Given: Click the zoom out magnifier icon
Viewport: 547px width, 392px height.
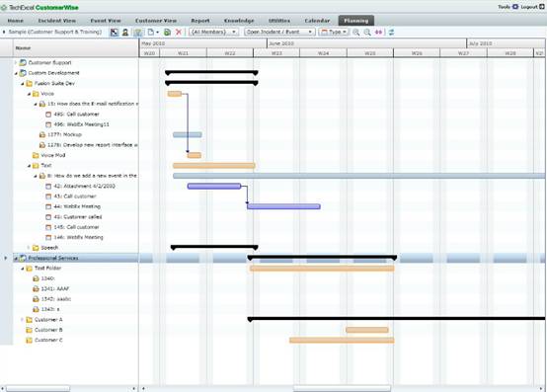Looking at the screenshot, I should 367,32.
